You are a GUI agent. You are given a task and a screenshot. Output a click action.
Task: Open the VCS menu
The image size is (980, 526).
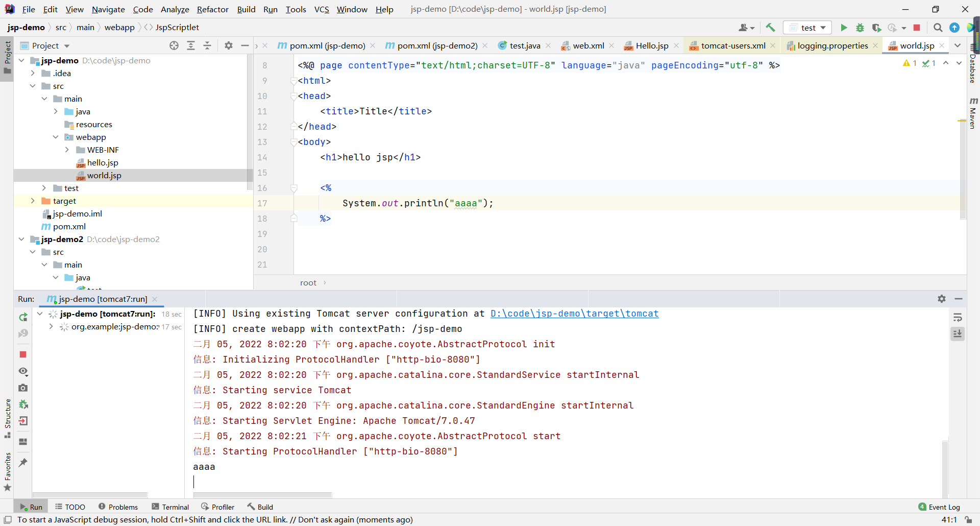pos(322,9)
